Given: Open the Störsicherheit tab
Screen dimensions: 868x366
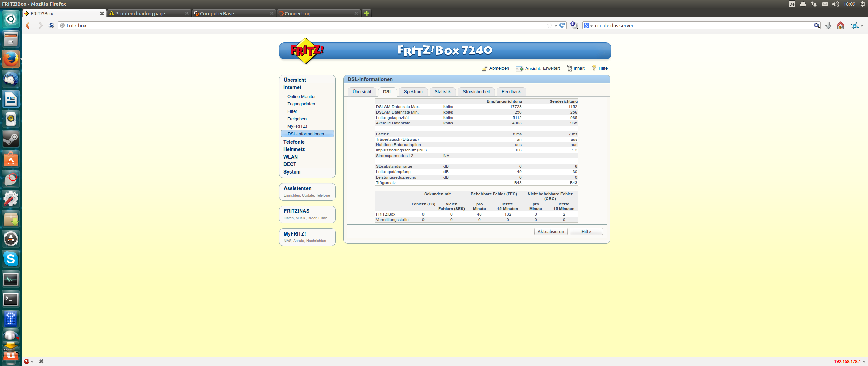Looking at the screenshot, I should click(476, 92).
